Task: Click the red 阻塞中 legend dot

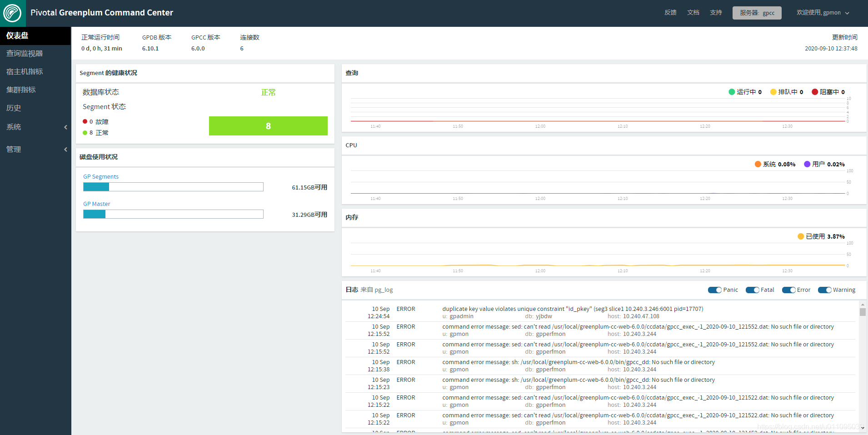Action: coord(815,92)
